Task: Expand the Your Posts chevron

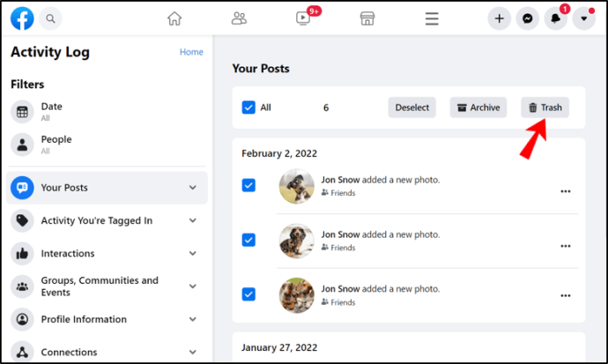Action: point(193,188)
